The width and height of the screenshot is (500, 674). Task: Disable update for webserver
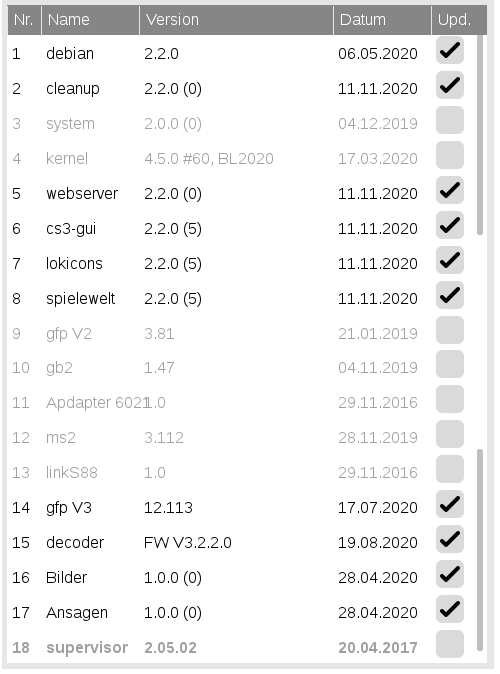pyautogui.click(x=449, y=190)
